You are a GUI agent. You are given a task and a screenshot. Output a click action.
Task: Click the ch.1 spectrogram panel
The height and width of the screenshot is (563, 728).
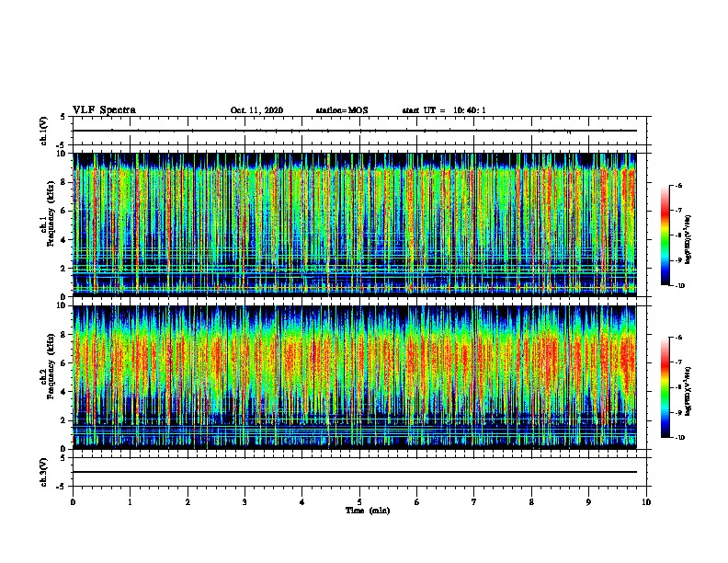tap(355, 224)
